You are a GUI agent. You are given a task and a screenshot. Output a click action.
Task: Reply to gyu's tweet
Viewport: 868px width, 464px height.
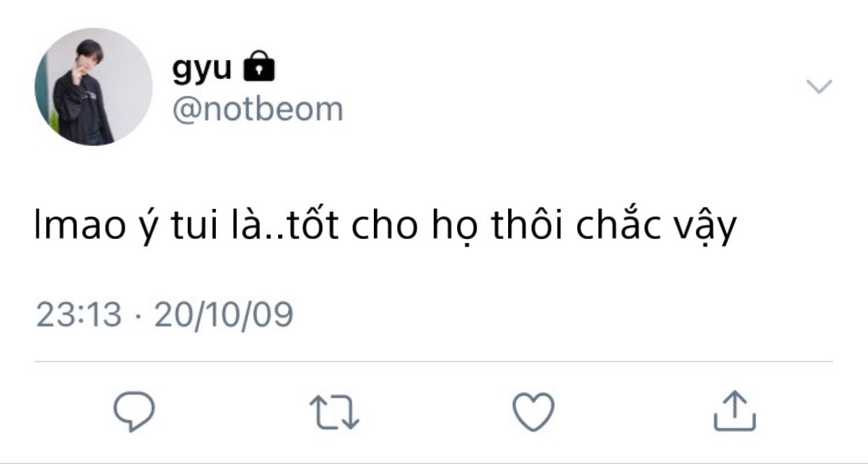133,410
